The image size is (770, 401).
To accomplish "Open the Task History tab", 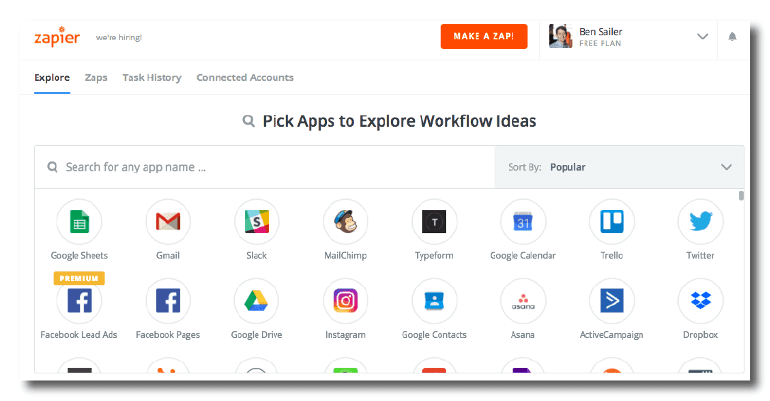I will [152, 78].
